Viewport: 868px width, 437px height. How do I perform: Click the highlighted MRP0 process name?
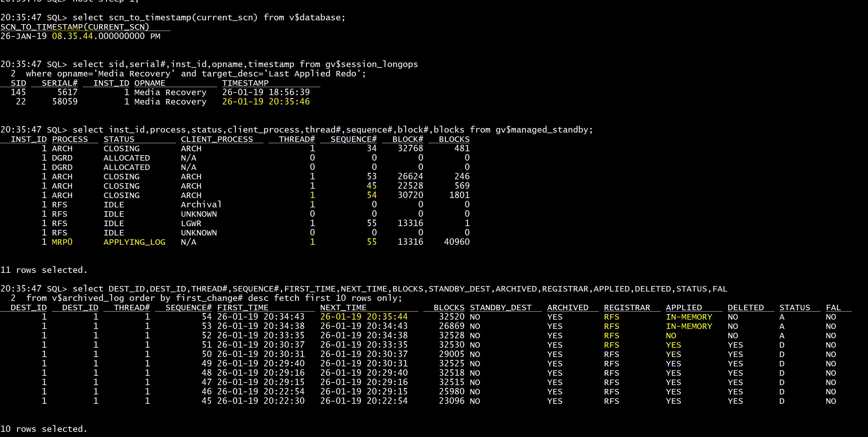(x=62, y=242)
